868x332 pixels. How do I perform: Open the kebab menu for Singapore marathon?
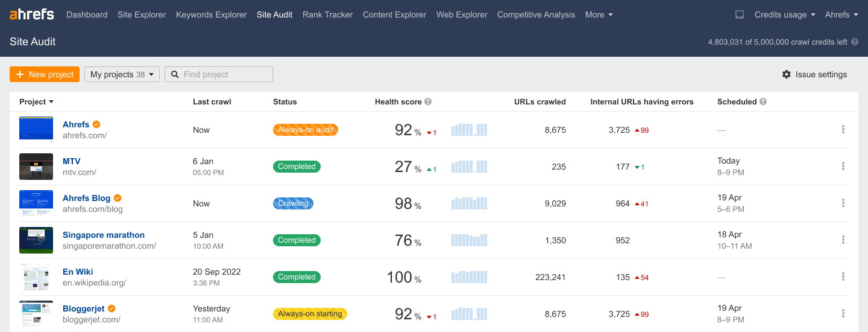coord(843,240)
